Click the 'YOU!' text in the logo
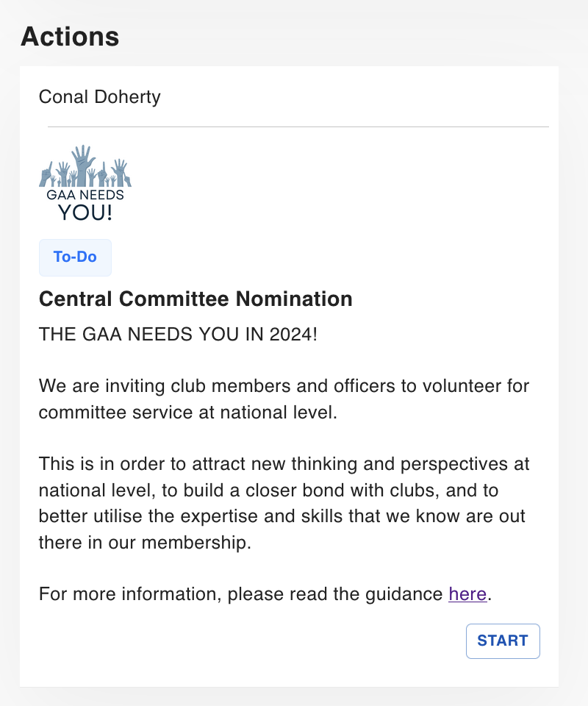588x706 pixels. (85, 213)
